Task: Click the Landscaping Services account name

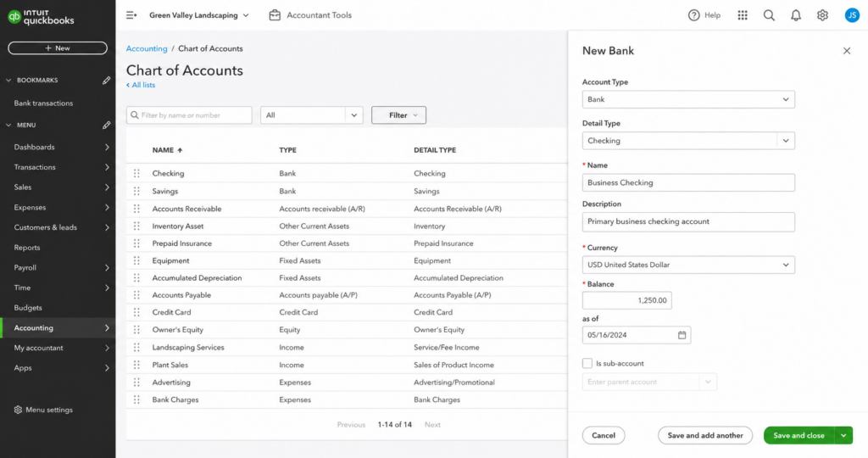Action: [x=188, y=347]
